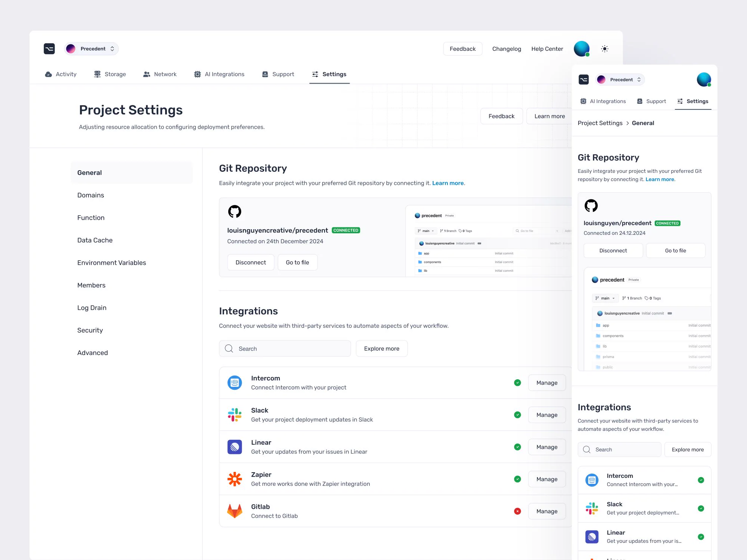Open the Support tab in the main window
Screen dimensions: 747x560
point(278,74)
